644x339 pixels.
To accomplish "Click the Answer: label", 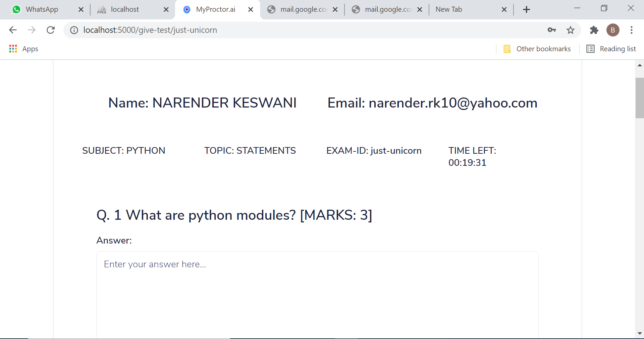I will tap(114, 241).
